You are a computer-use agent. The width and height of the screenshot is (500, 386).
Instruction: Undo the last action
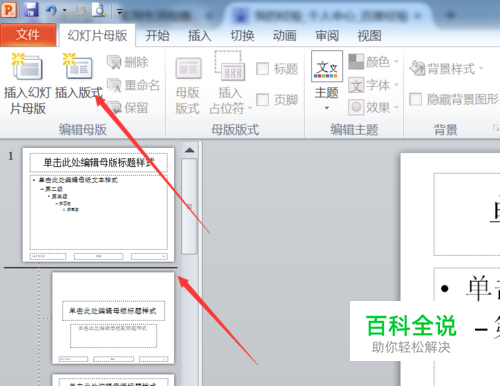coord(51,10)
